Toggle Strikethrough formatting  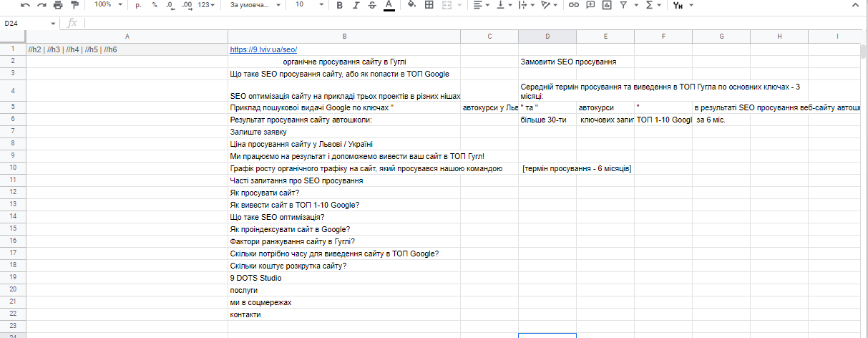click(x=371, y=5)
